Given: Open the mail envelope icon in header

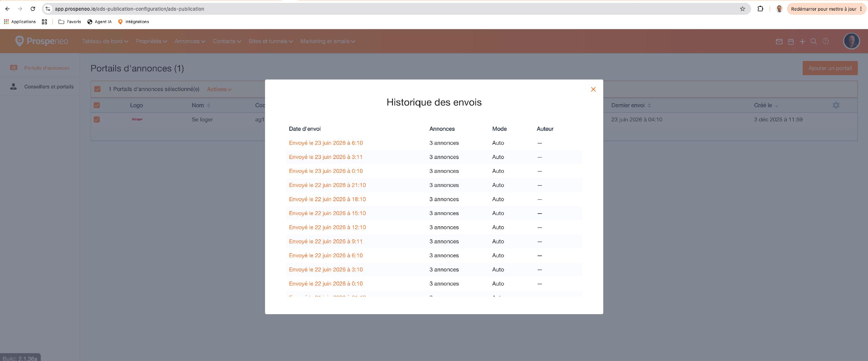Looking at the screenshot, I should tap(779, 41).
